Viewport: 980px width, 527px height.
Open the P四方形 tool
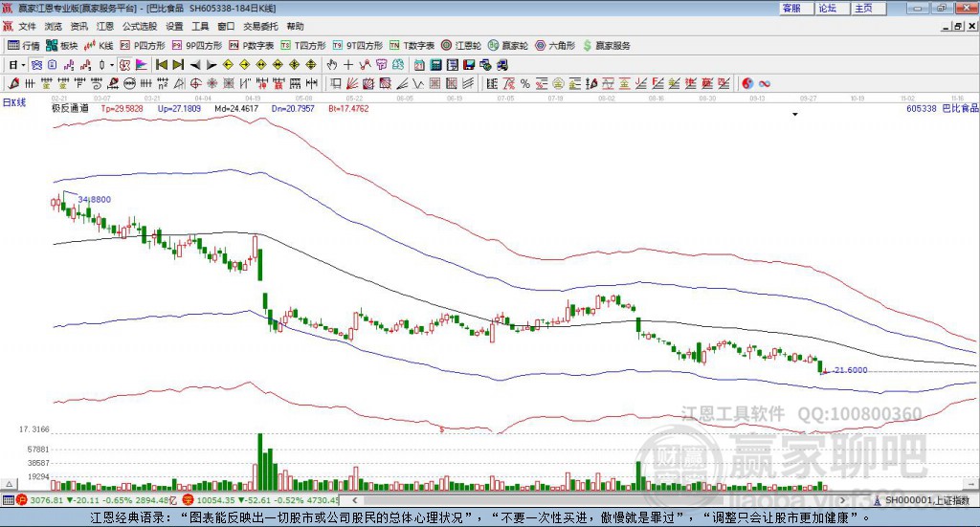point(143,46)
